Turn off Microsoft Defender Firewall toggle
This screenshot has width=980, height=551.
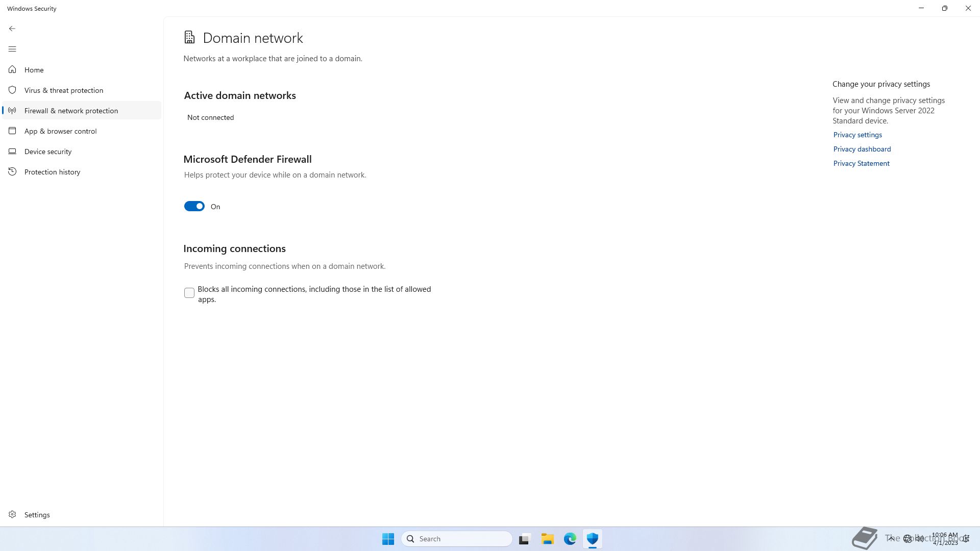tap(194, 206)
